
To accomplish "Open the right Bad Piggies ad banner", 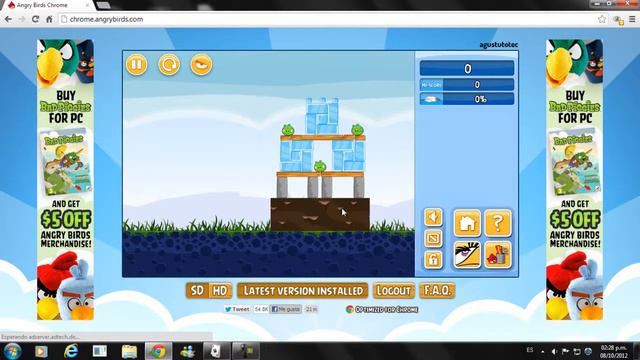I will pyautogui.click(x=575, y=179).
